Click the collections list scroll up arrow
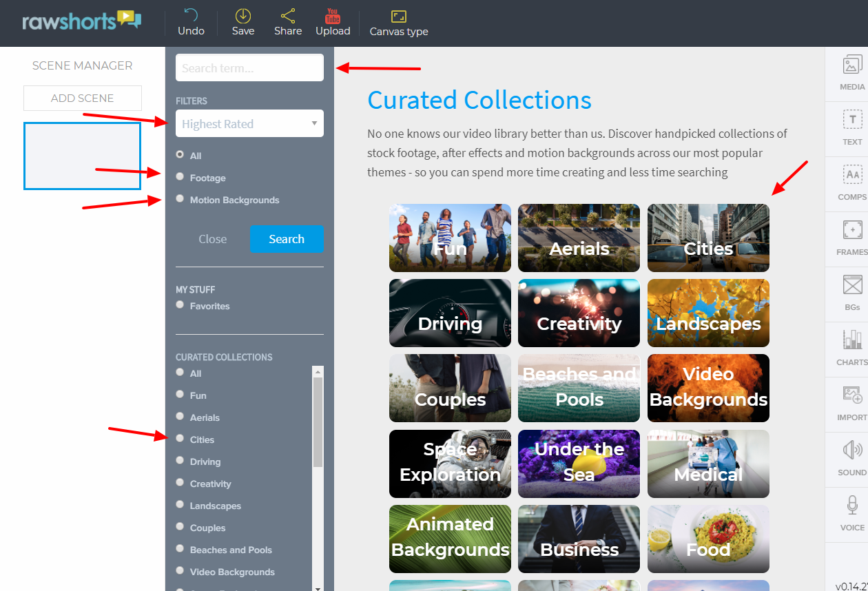The width and height of the screenshot is (868, 591). click(318, 372)
